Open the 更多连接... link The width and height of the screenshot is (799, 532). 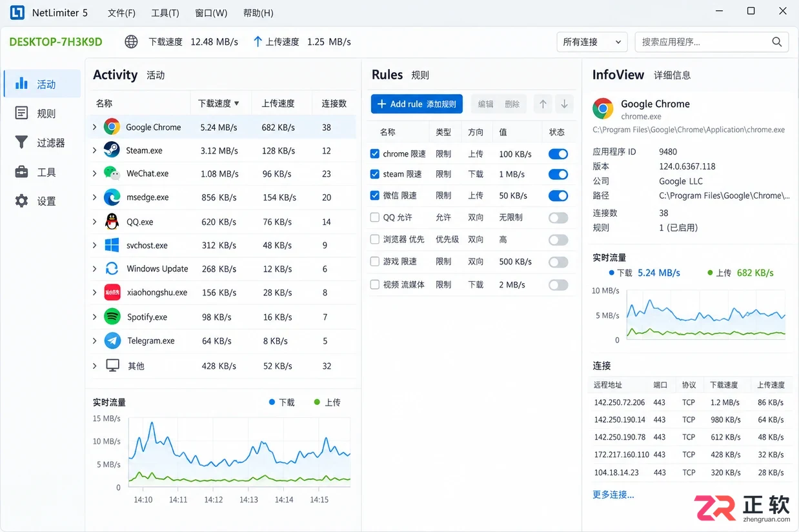click(x=613, y=495)
